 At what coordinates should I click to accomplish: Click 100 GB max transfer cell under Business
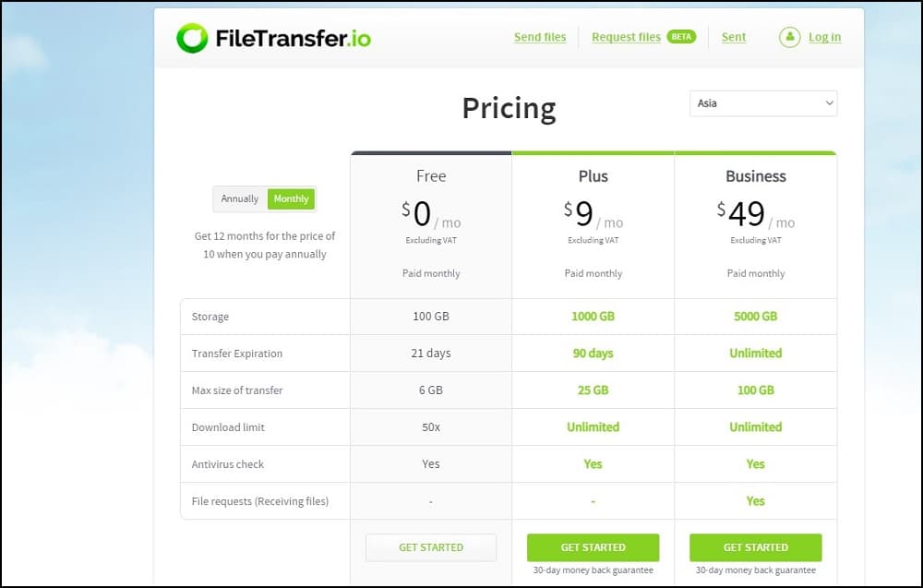755,390
